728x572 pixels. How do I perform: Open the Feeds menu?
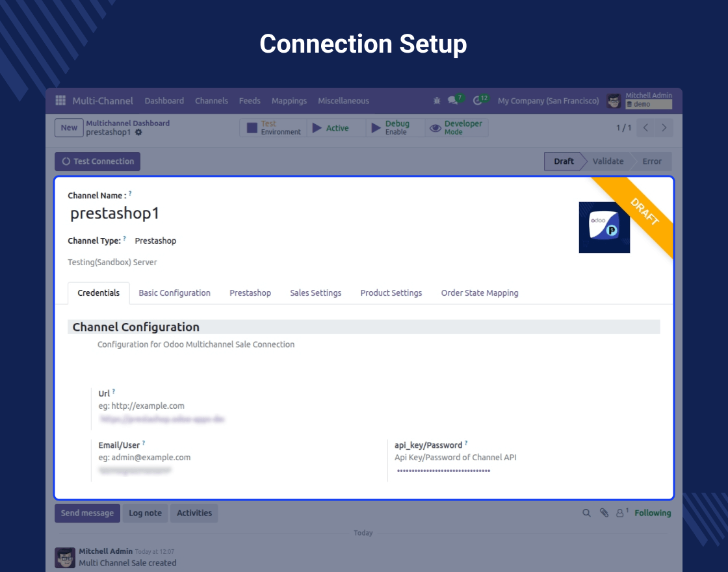coord(250,101)
